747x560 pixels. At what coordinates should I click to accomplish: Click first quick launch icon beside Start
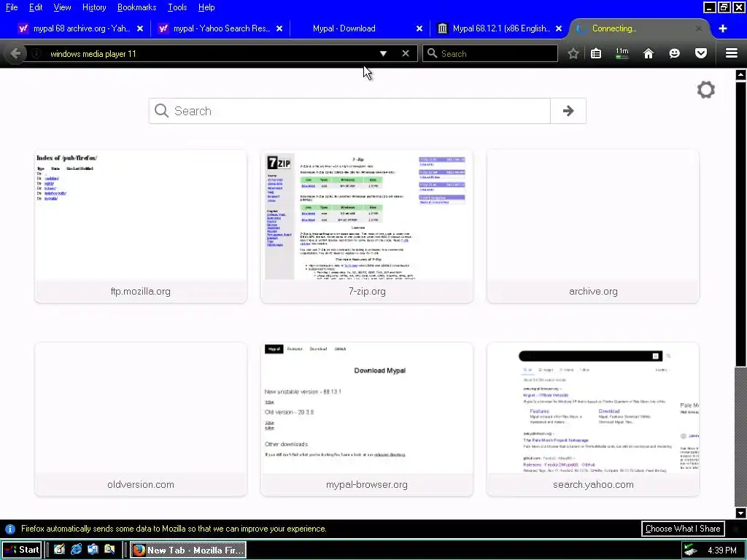click(59, 550)
